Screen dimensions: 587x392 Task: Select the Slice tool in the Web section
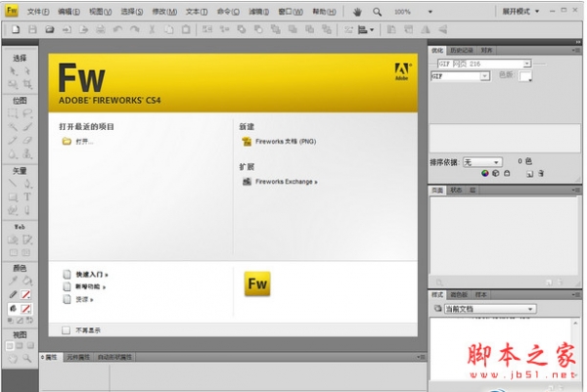(x=27, y=240)
